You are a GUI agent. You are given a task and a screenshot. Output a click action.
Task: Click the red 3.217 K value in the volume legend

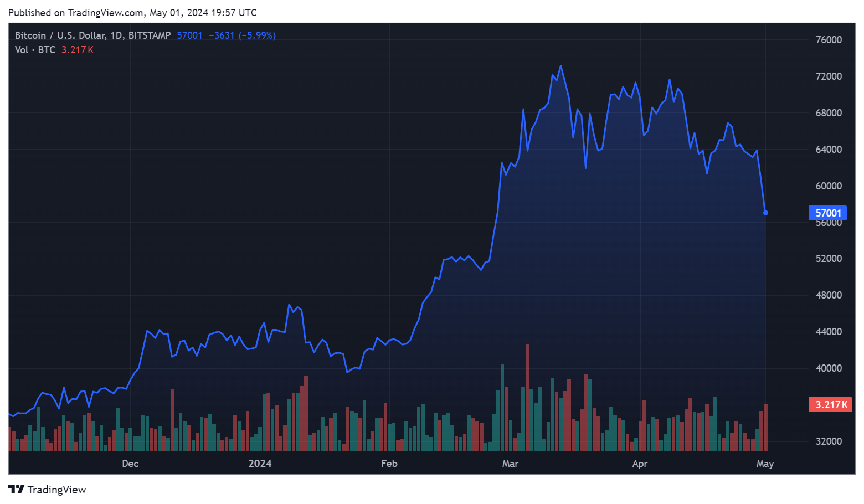(x=77, y=50)
